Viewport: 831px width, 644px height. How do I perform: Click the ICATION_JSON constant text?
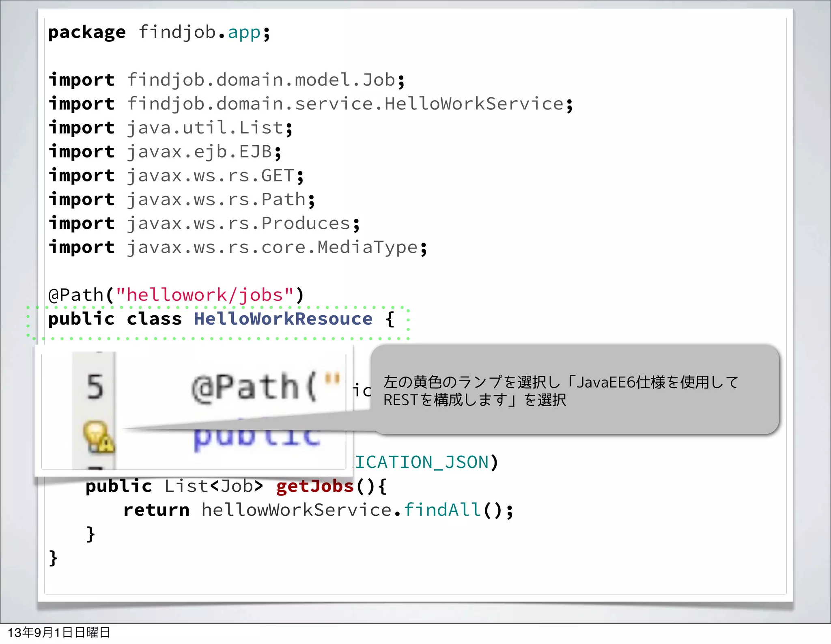[x=422, y=463]
